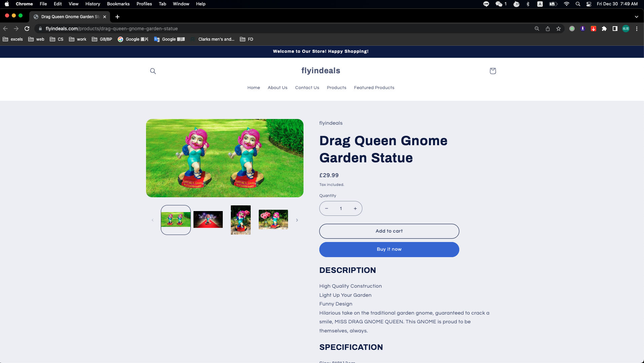Screen dimensions: 644x363
Task: Click the purple download extension icon
Action: click(583, 29)
